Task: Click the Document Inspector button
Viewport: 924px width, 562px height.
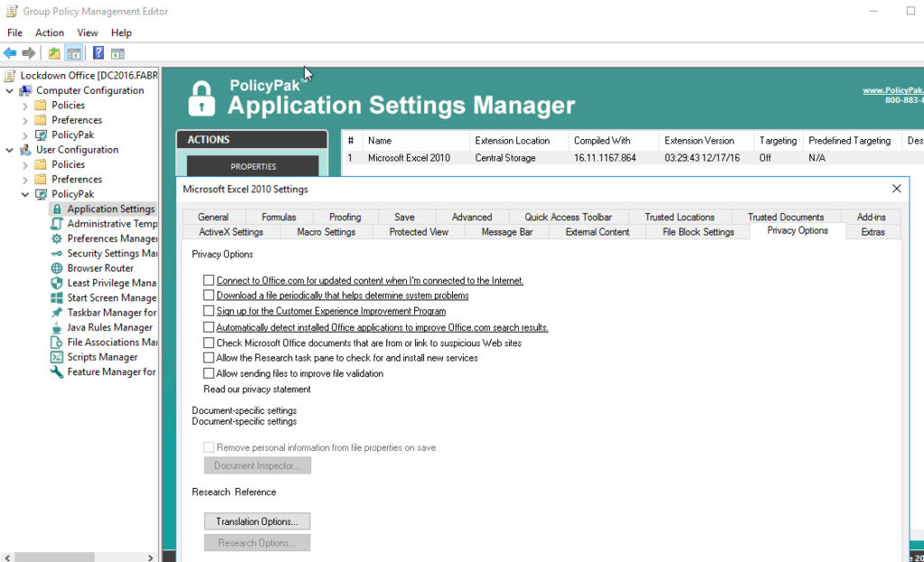Action: tap(257, 465)
